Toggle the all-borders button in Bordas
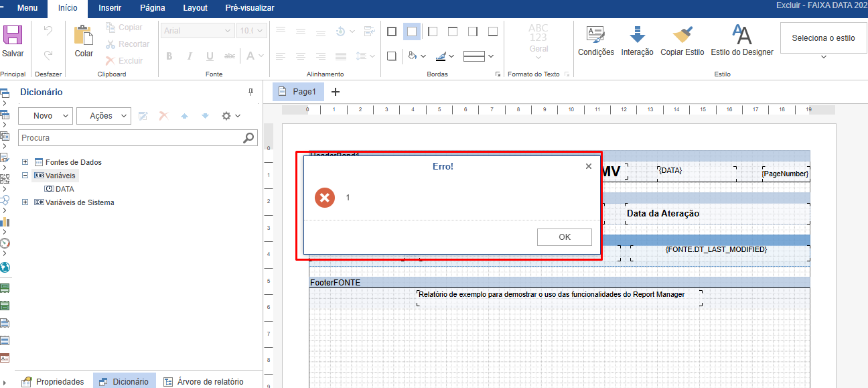 click(x=392, y=31)
